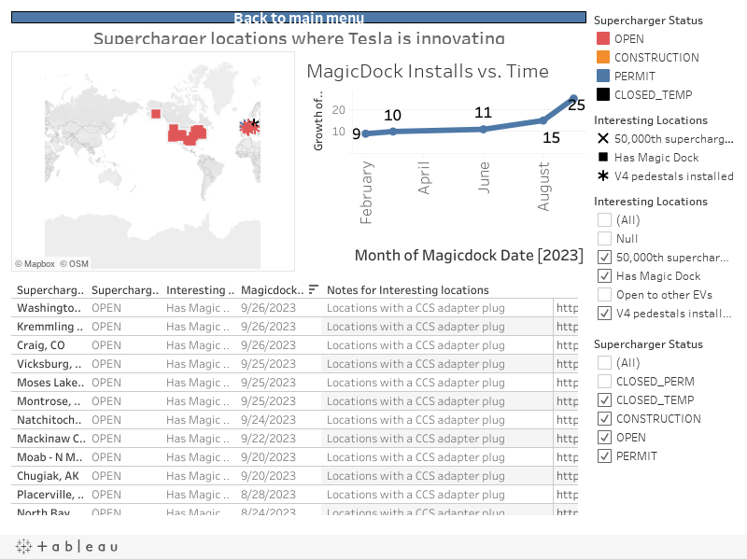
Task: Click the final data point labeled 25
Action: [573, 99]
